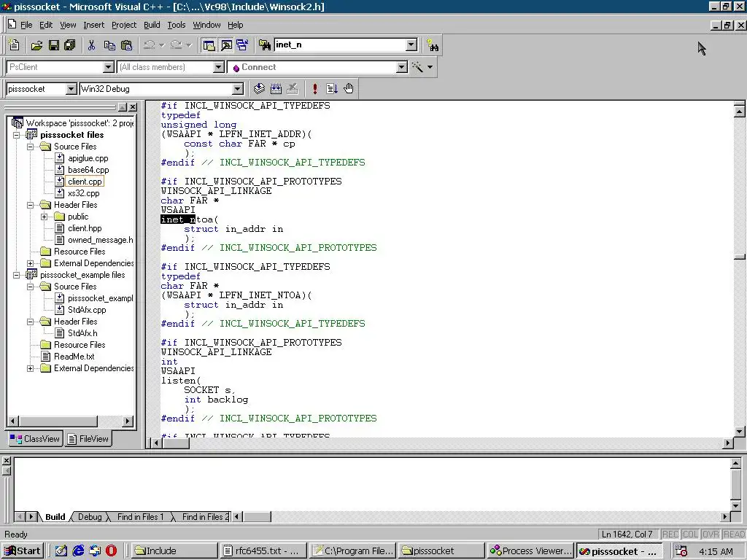The height and width of the screenshot is (560, 747).
Task: Expand External Dependencies under pisssocket files
Action: point(31,263)
